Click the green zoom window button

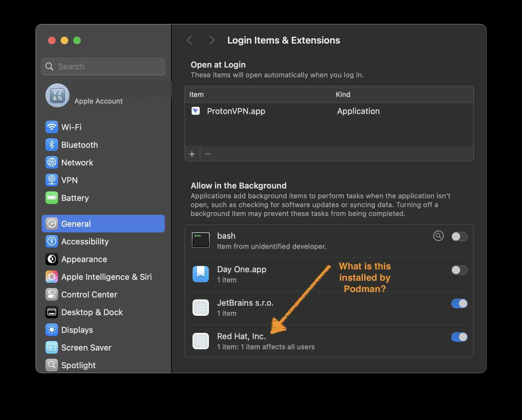[x=77, y=40]
